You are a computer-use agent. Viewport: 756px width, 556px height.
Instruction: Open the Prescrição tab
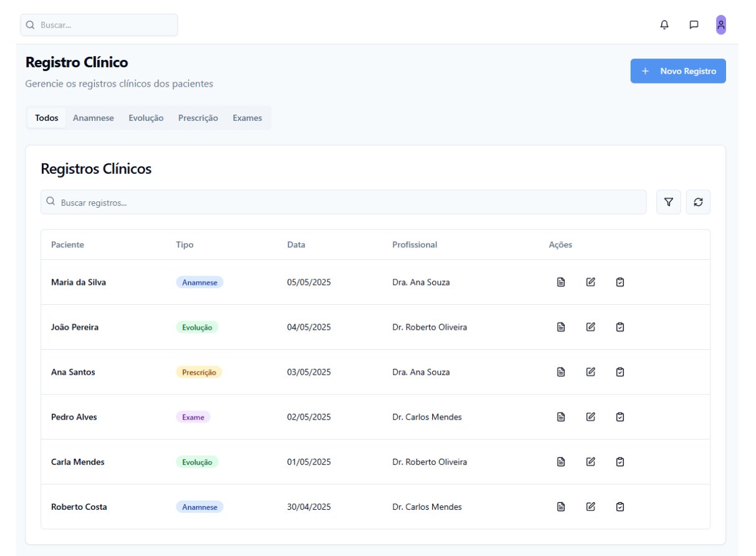[198, 118]
